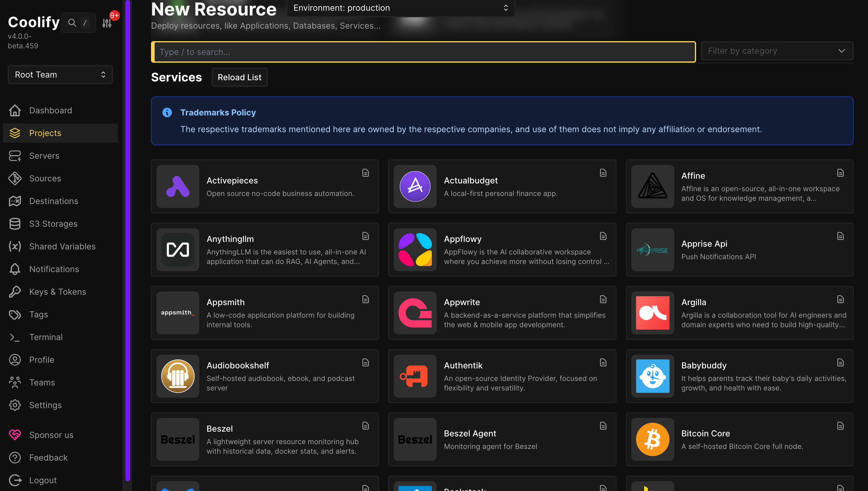Click the Bitcoin Core logo
Image resolution: width=868 pixels, height=491 pixels.
pos(652,439)
